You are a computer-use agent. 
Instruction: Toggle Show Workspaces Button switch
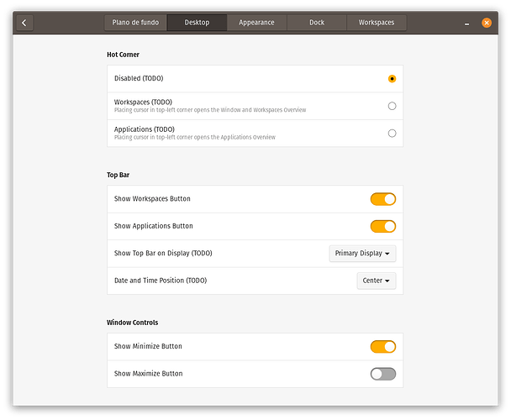coord(382,199)
